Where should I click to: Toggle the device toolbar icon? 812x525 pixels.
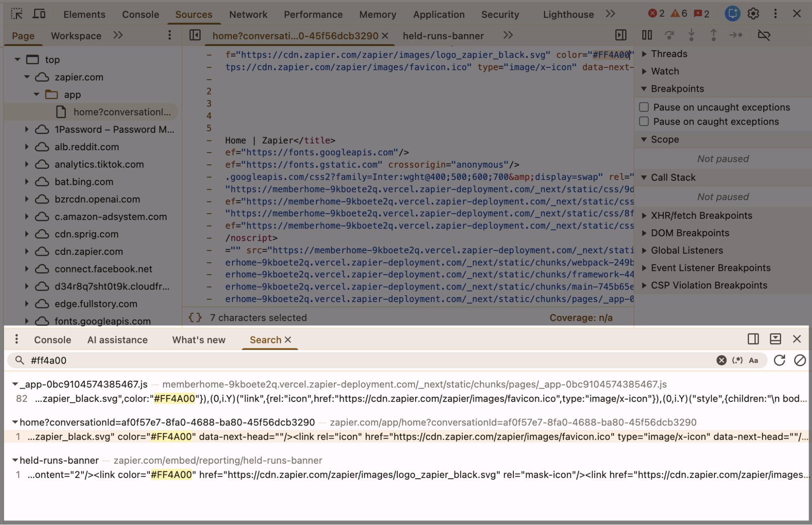(39, 14)
